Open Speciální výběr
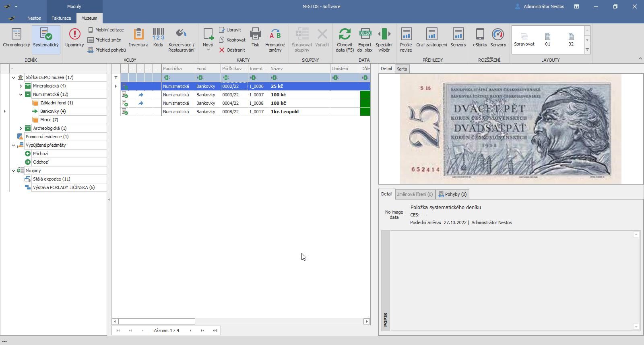This screenshot has width=644, height=345. click(x=384, y=40)
